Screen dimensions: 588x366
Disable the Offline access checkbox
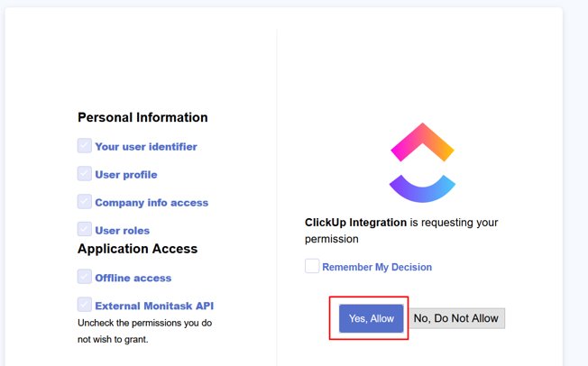85,277
